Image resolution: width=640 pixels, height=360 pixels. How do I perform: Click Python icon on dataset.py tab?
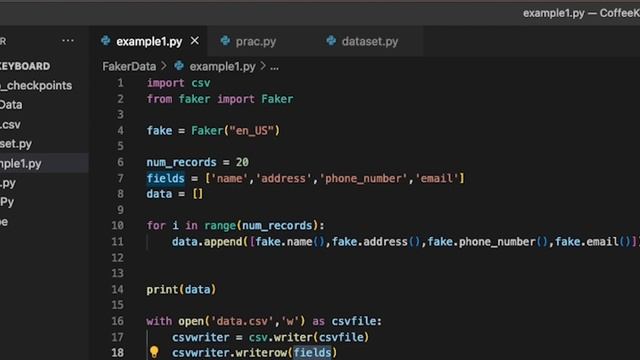click(331, 41)
